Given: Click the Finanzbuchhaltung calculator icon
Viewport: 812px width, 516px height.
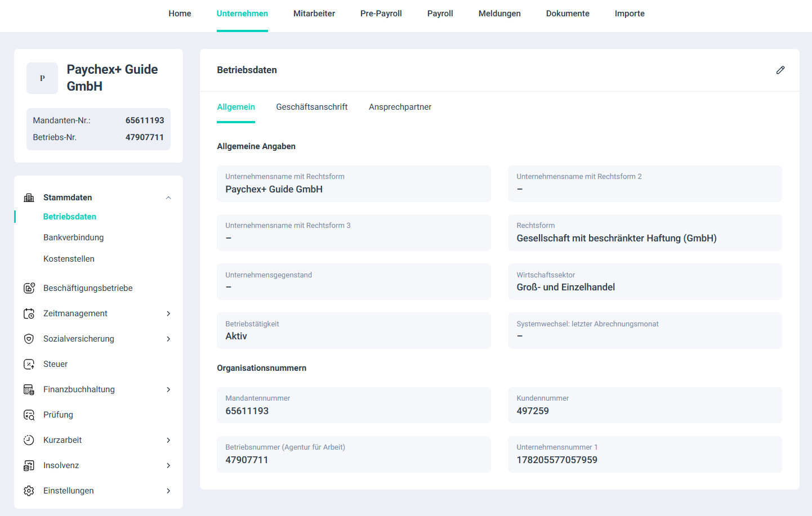Looking at the screenshot, I should click(29, 389).
